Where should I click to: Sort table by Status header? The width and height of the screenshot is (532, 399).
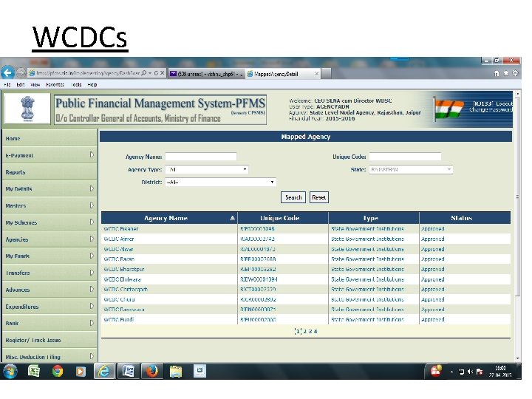click(x=461, y=218)
